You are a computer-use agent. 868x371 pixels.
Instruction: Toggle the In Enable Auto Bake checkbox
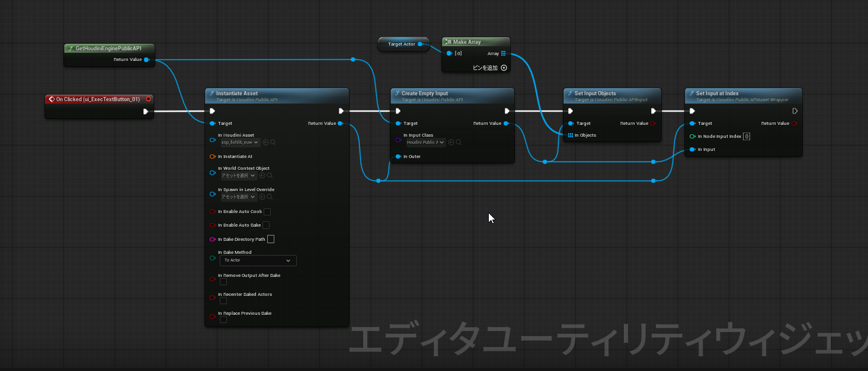pyautogui.click(x=266, y=225)
